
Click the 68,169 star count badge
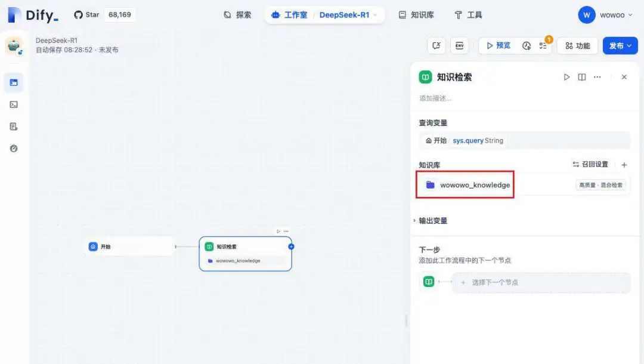click(x=119, y=15)
